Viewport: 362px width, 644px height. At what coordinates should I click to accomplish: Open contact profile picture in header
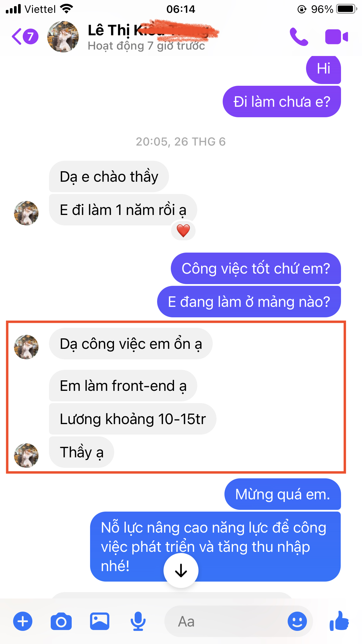(x=63, y=37)
